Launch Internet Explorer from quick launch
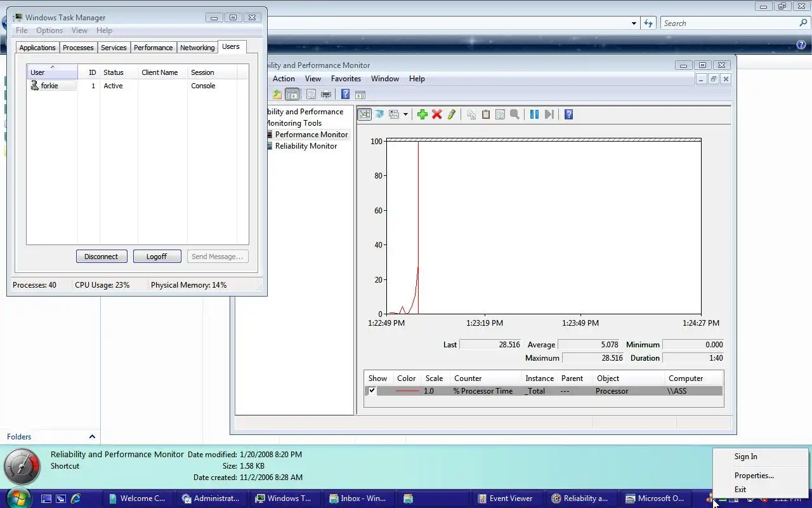This screenshot has height=508, width=812. click(75, 498)
